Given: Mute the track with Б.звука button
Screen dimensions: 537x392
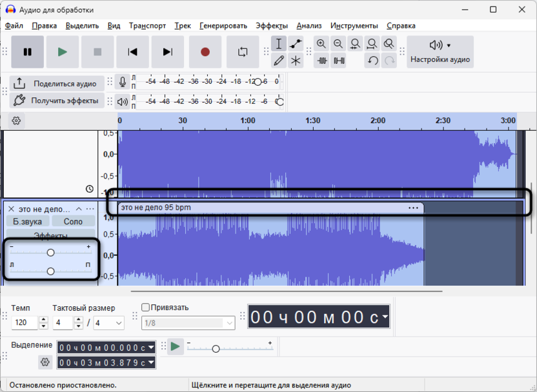Looking at the screenshot, I should tap(27, 221).
